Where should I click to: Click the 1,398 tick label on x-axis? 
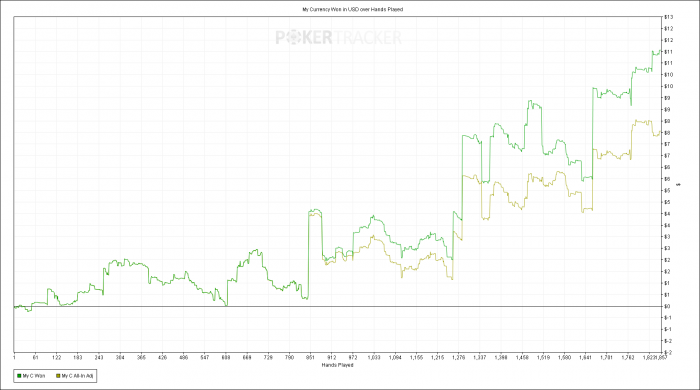tap(501, 357)
